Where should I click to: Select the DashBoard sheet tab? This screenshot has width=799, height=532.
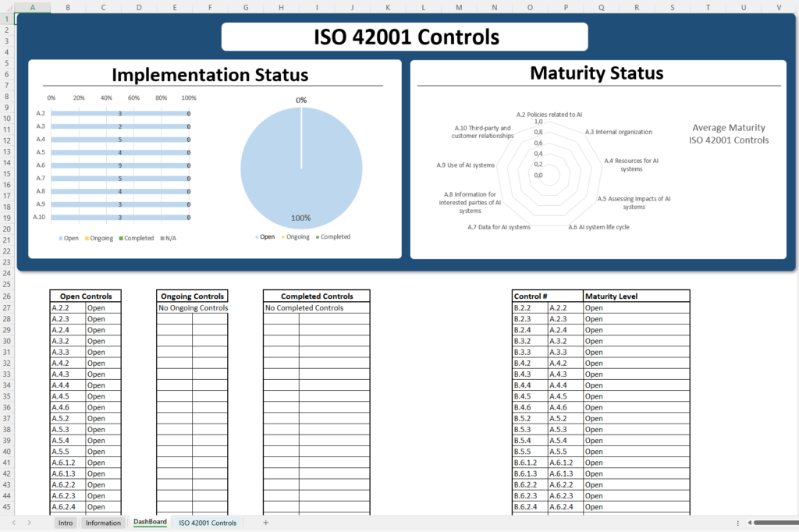149,523
